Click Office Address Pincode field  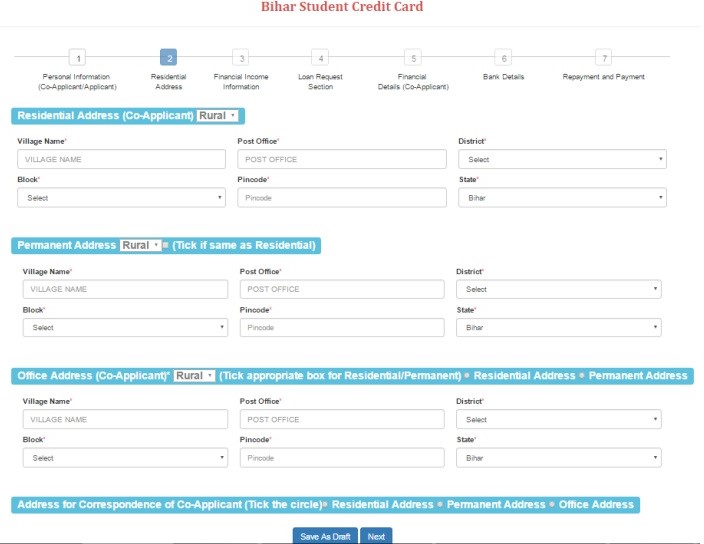coord(342,458)
